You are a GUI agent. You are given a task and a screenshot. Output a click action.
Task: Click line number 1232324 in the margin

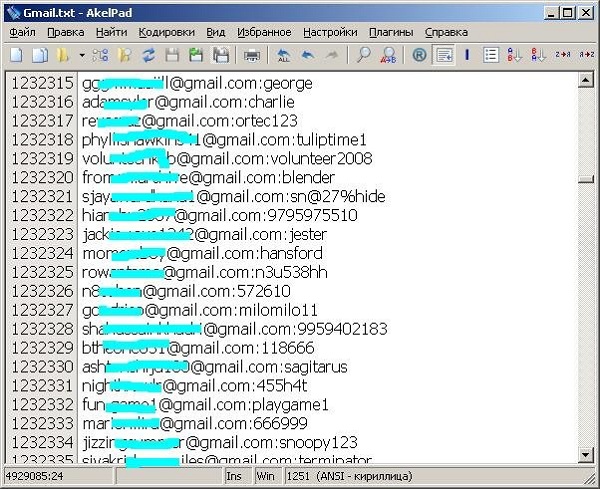pyautogui.click(x=42, y=253)
